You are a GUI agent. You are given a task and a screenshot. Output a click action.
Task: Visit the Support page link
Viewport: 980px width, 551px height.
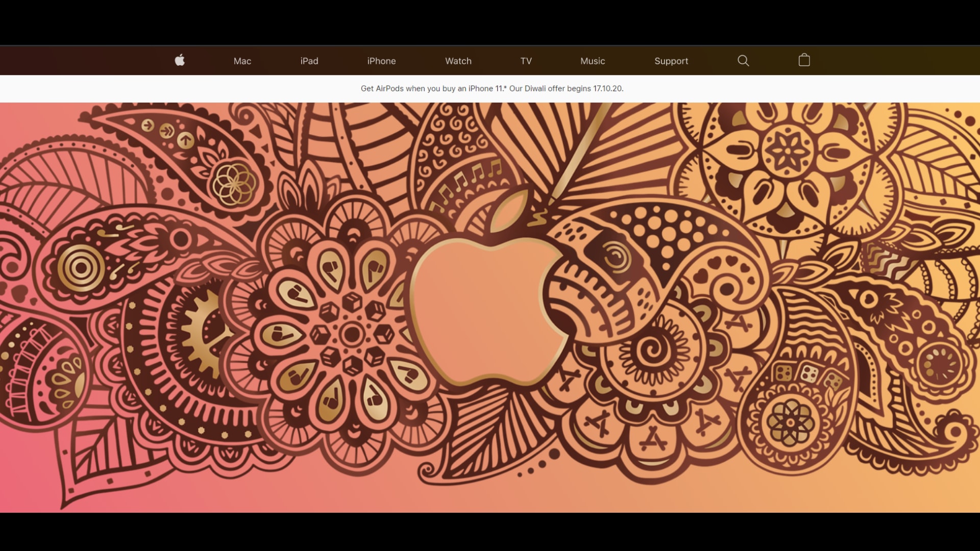(671, 61)
